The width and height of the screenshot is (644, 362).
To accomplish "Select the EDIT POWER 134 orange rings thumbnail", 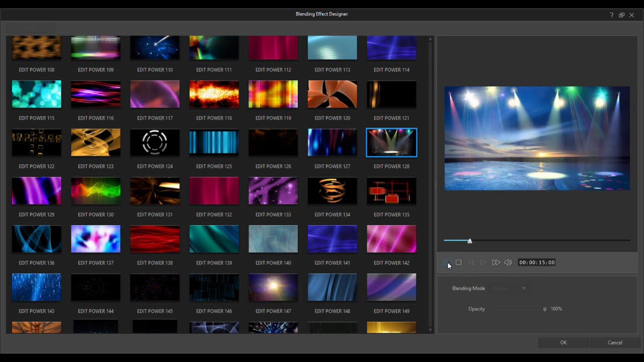I will coord(332,191).
